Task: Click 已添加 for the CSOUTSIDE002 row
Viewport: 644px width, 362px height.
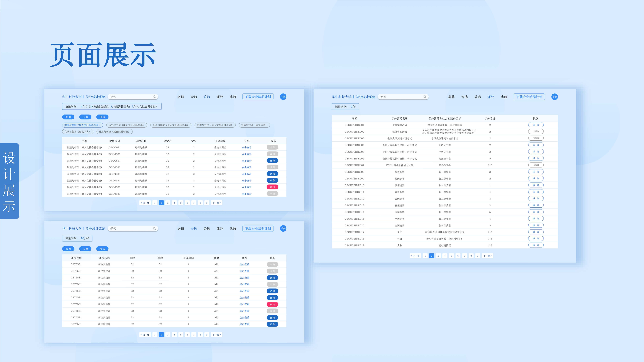Action: (x=536, y=131)
